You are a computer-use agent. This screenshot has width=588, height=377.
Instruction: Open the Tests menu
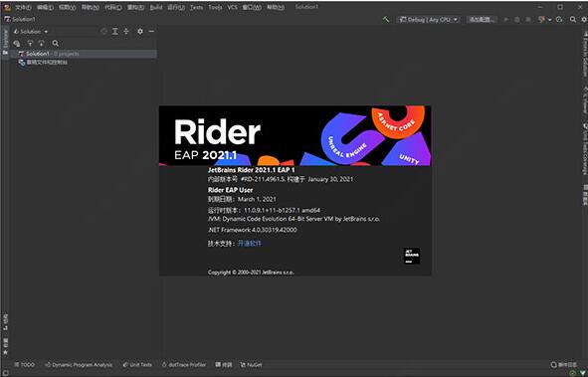196,7
